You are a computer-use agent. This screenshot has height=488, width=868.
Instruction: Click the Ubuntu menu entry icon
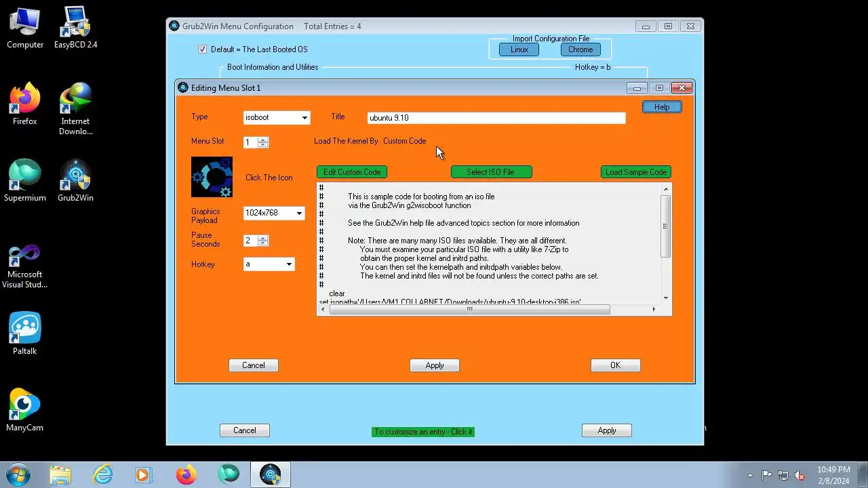212,177
